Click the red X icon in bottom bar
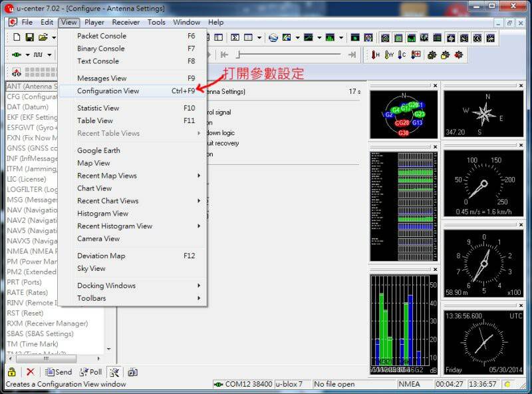The image size is (532, 394). pyautogui.click(x=30, y=372)
